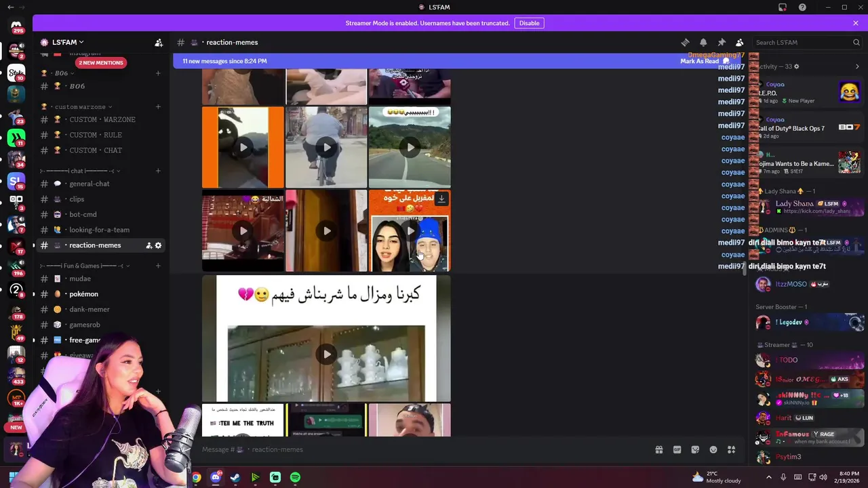
Task: Add channel to chat category
Action: click(158, 171)
